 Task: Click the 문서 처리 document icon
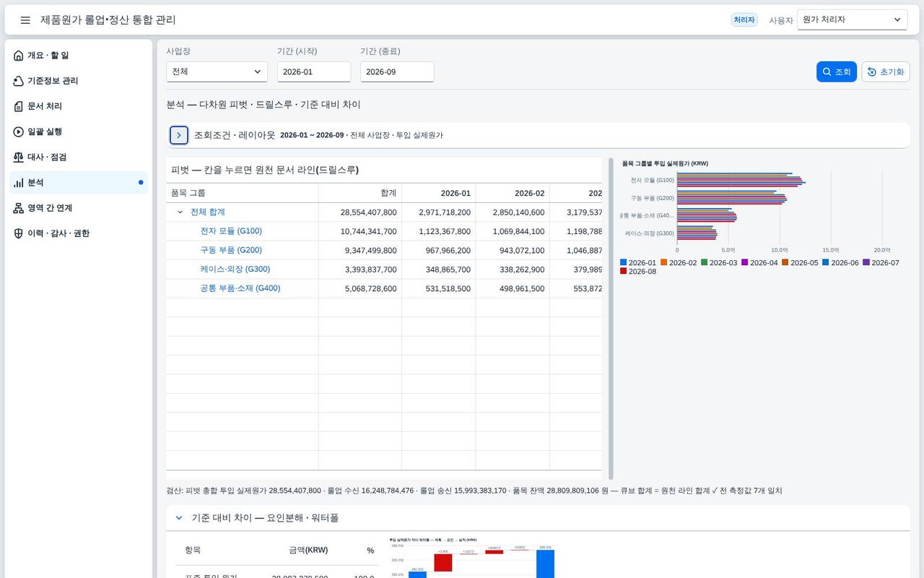coord(19,106)
